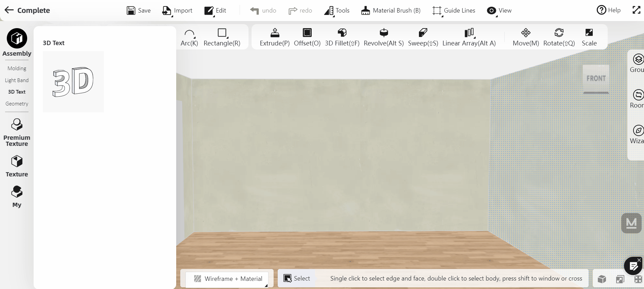Activate the Sweep tool
The image size is (644, 289).
[x=423, y=37]
